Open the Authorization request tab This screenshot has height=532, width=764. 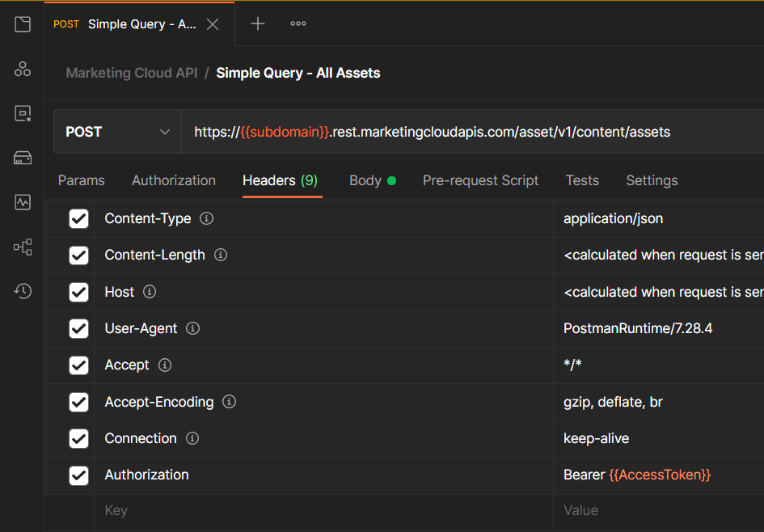[x=173, y=180]
